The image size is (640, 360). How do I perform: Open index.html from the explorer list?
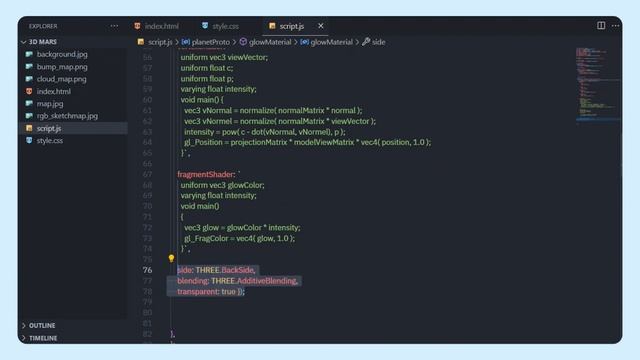53,91
